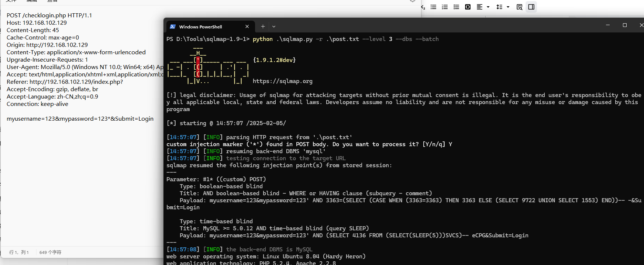Viewport: 644px width, 265px height.
Task: Insert a checklist
Action: (456, 7)
